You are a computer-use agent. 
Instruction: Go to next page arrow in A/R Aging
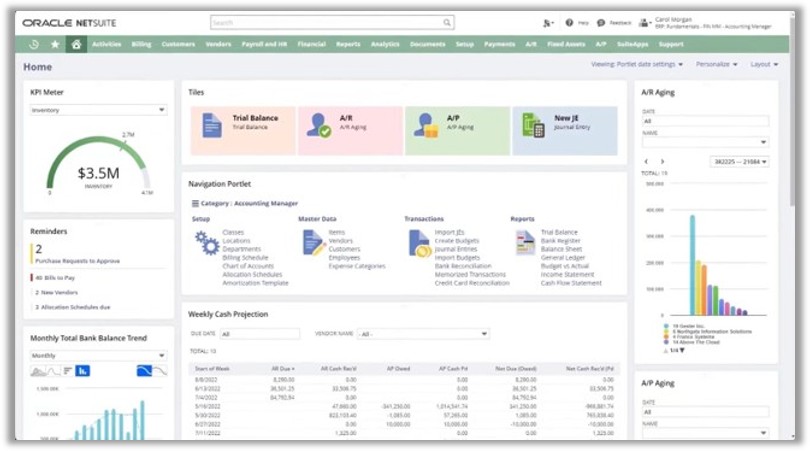[662, 162]
